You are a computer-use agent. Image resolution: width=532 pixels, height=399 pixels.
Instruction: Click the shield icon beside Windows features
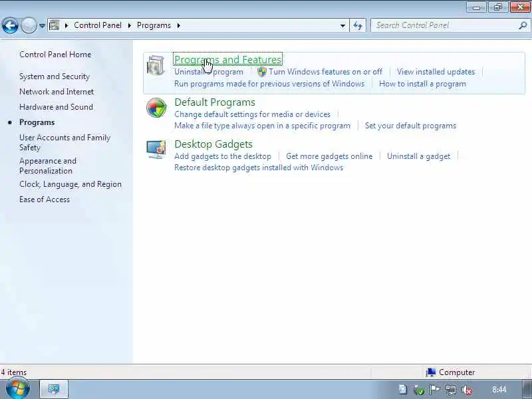click(262, 72)
